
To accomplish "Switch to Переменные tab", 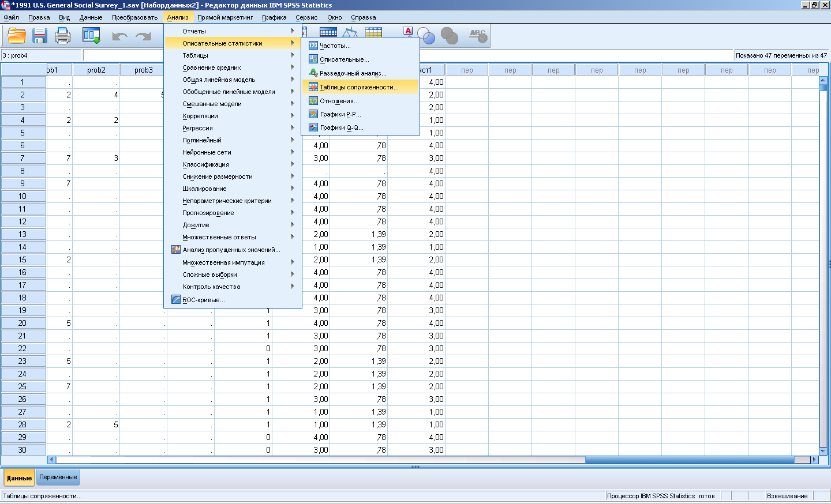I will 58,477.
